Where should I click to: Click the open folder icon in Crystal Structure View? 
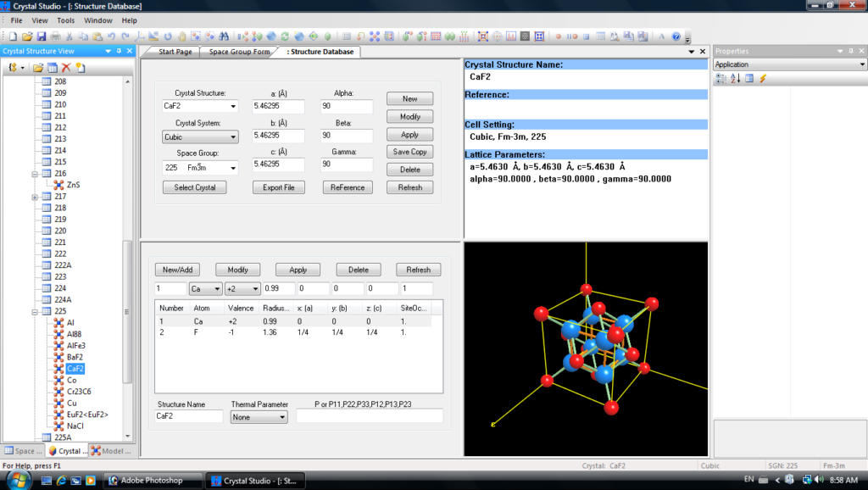click(38, 67)
